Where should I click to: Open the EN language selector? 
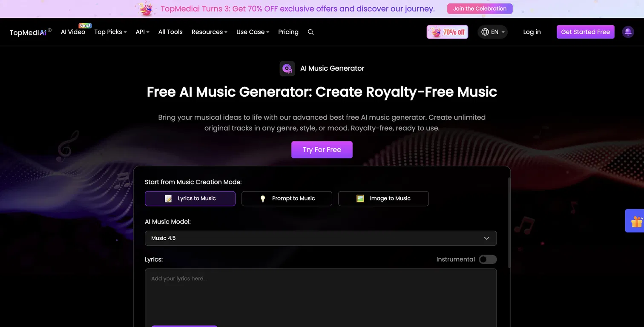tap(492, 32)
